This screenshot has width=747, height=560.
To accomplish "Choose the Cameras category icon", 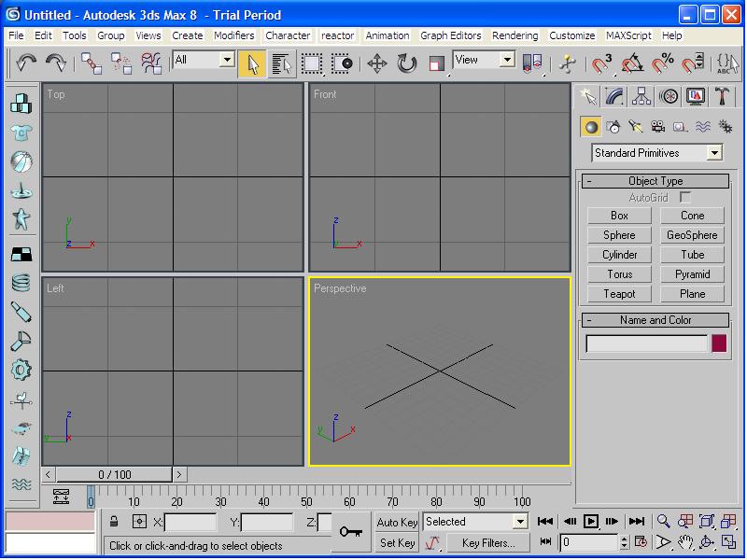I will click(657, 127).
